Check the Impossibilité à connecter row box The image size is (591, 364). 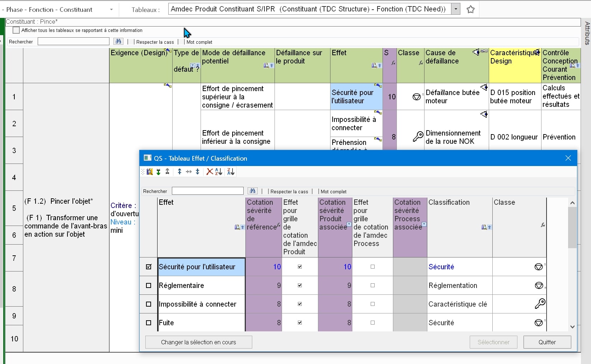tap(149, 304)
